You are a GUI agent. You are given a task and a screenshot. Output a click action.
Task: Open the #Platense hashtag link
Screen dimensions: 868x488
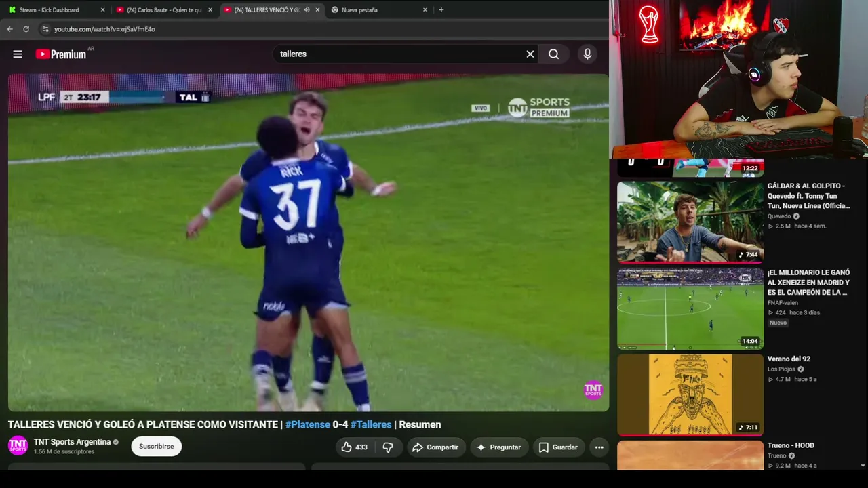pyautogui.click(x=308, y=424)
